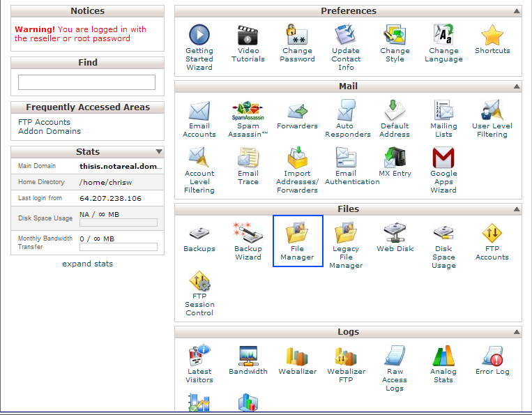
Task: Open the Shortcuts star icon
Action: [x=492, y=39]
